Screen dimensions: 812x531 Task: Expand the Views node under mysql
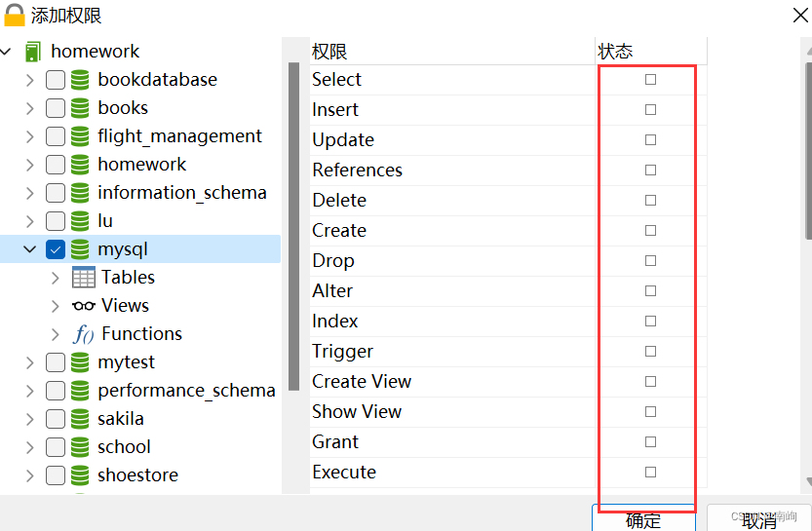click(x=56, y=306)
